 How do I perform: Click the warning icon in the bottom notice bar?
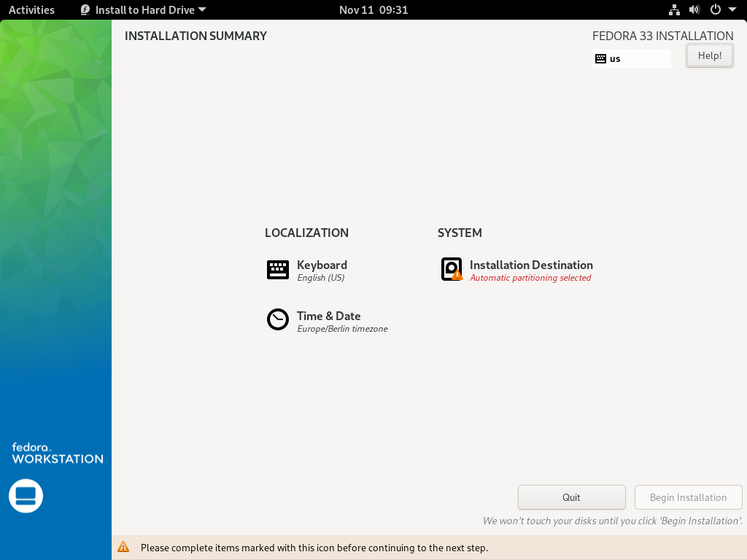click(x=123, y=547)
